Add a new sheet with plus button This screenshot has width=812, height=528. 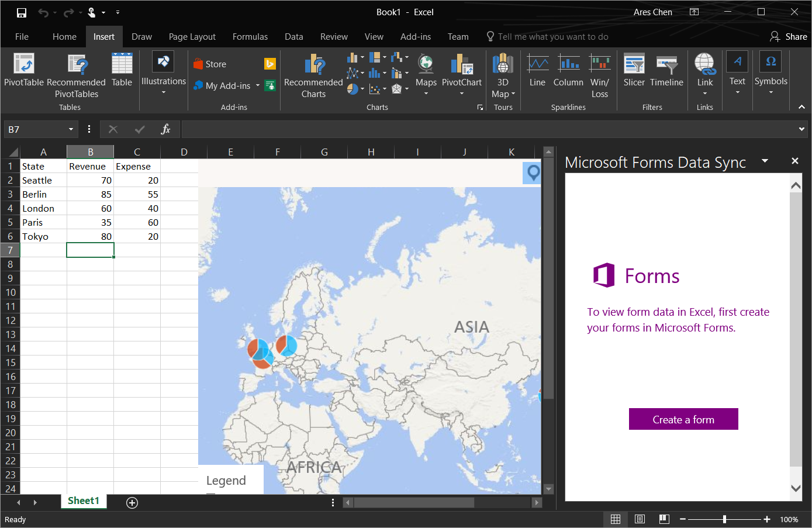pos(132,503)
